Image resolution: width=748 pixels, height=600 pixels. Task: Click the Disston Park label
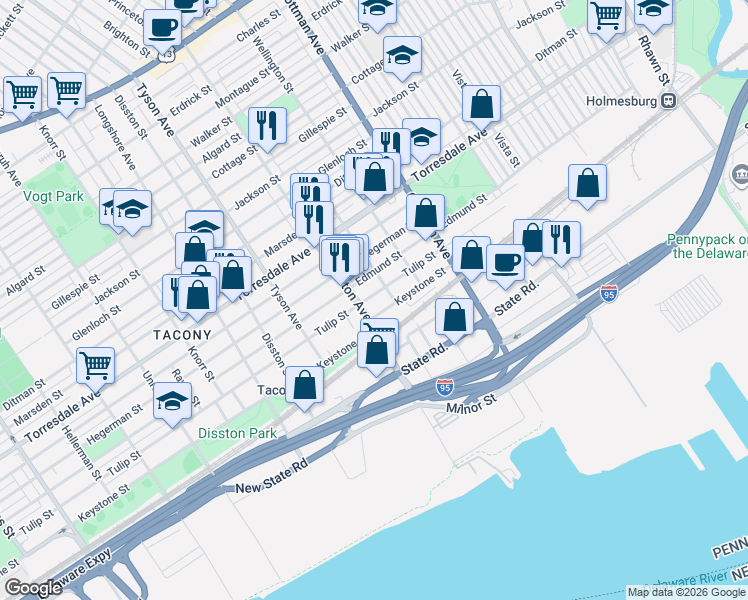(x=237, y=433)
